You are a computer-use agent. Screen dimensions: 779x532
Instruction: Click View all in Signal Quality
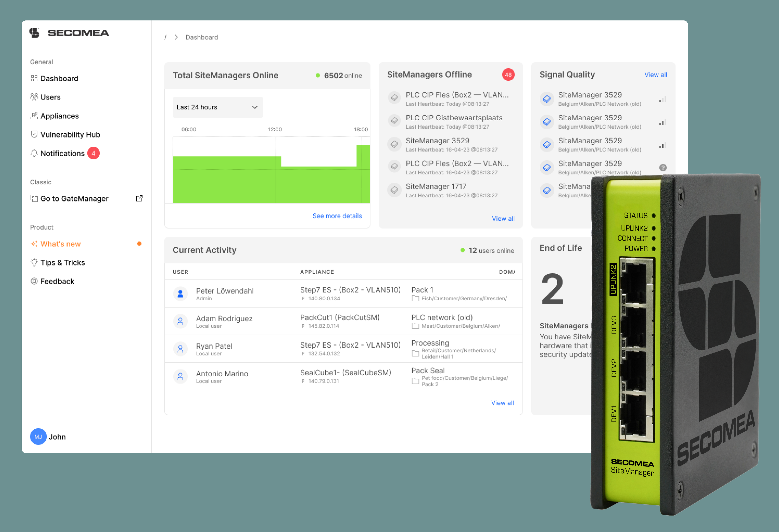pos(655,74)
